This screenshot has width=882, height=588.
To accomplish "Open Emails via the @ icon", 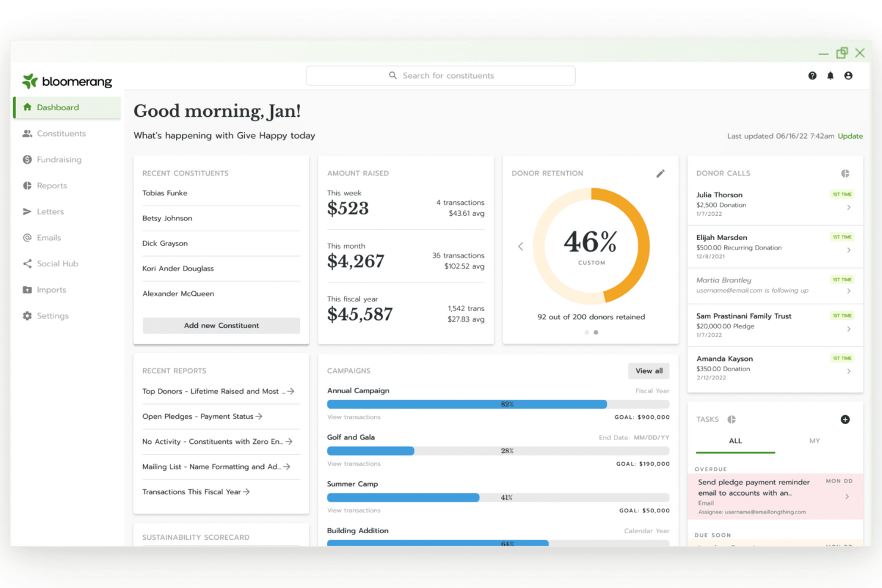I will (27, 237).
